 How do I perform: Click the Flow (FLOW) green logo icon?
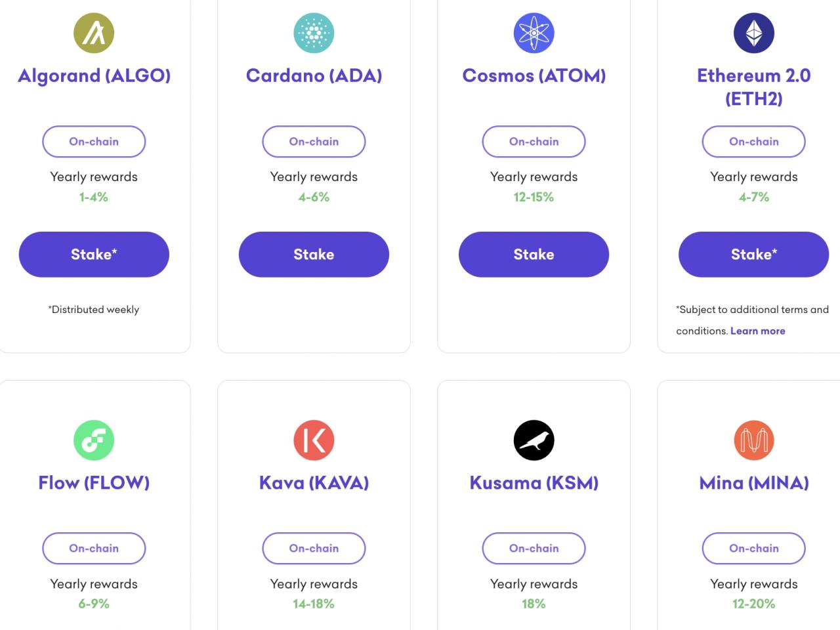(94, 440)
